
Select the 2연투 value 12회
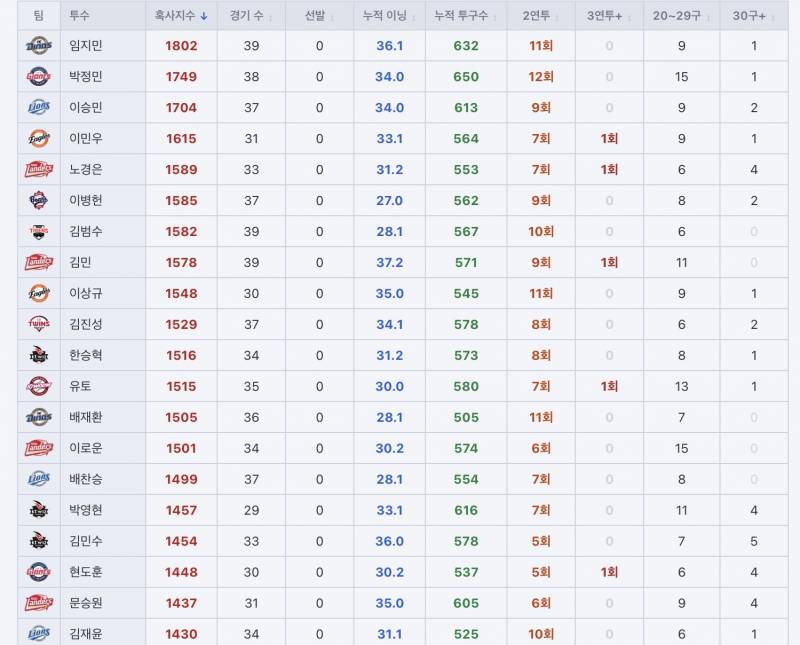(541, 77)
